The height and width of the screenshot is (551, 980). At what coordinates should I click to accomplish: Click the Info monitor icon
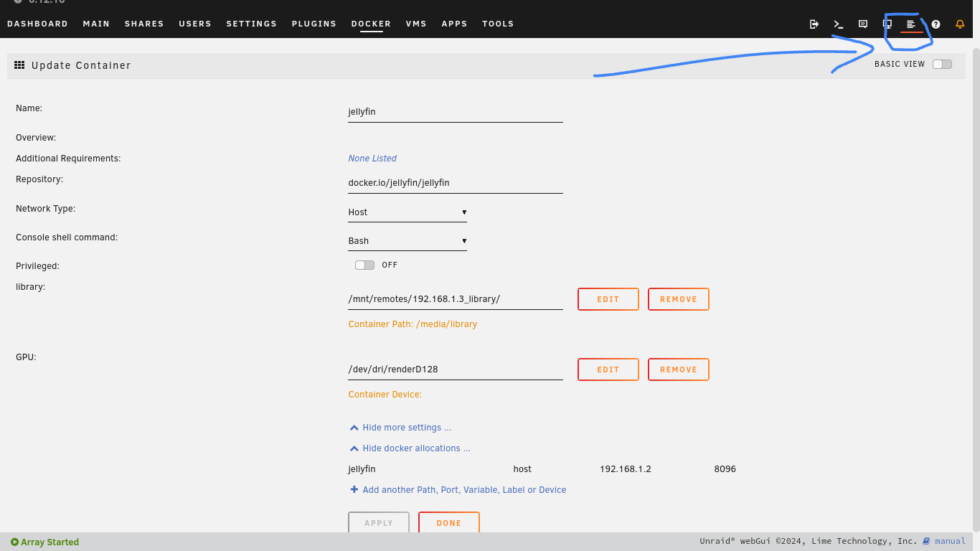tap(887, 24)
